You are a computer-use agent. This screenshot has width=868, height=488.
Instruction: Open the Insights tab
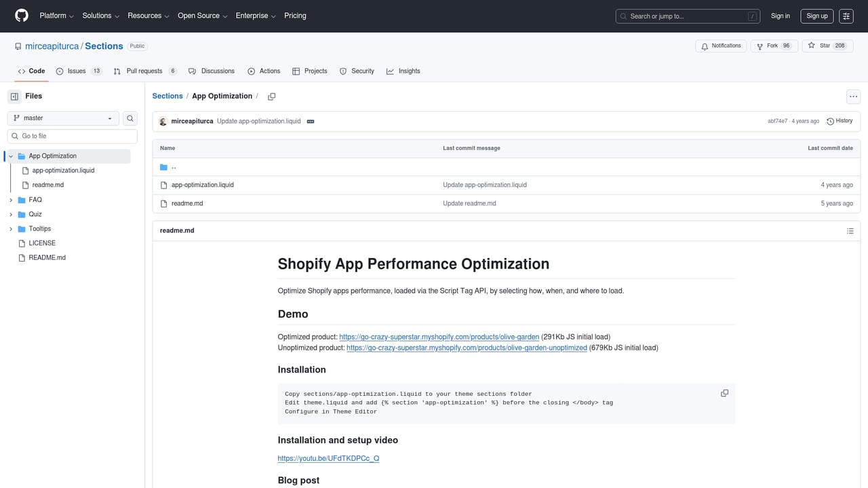point(403,70)
